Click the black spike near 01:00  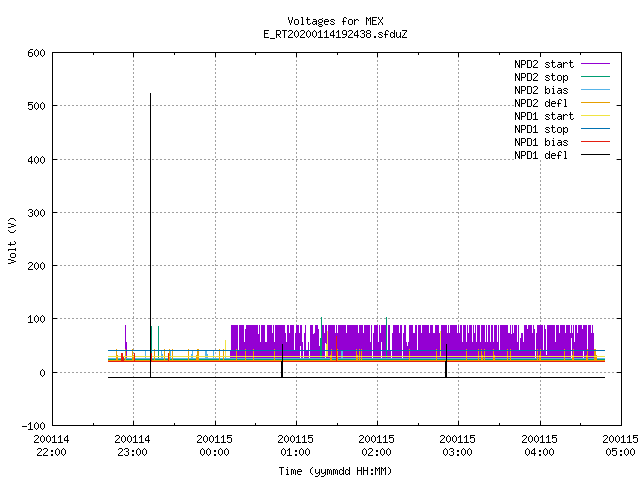click(x=282, y=361)
